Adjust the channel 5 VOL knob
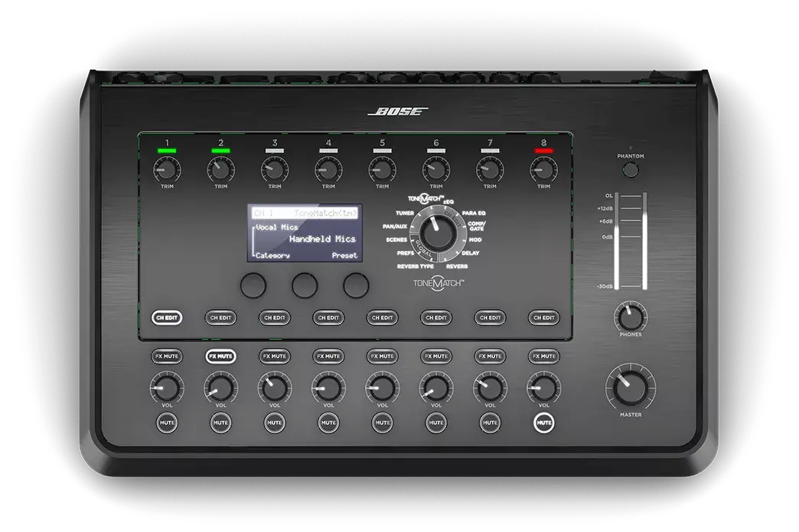Screen dimensions: 799x532 [x=382, y=388]
